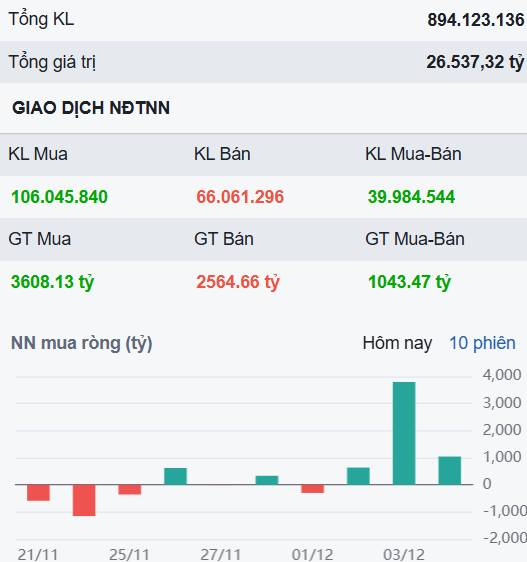527x562 pixels.
Task: Click the red bar at 01/12
Action: 313,489
